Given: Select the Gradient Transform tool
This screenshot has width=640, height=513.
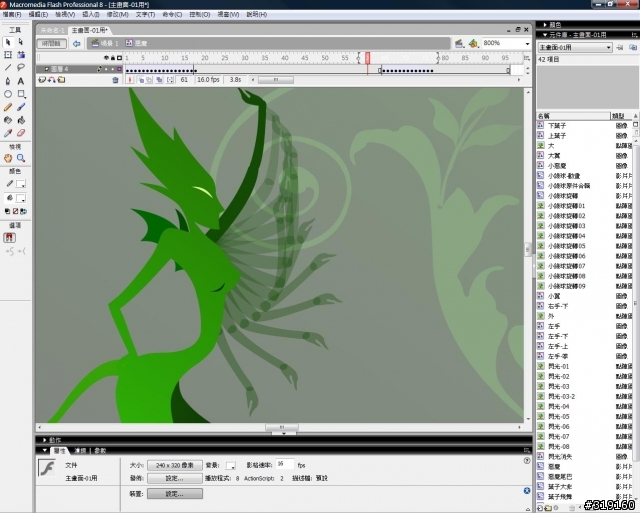Looking at the screenshot, I should [x=21, y=55].
